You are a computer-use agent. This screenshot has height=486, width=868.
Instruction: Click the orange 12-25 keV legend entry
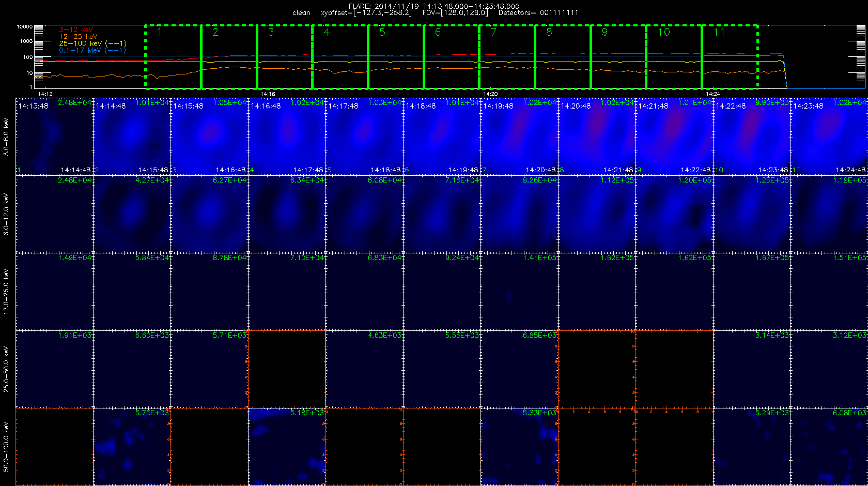pyautogui.click(x=78, y=37)
